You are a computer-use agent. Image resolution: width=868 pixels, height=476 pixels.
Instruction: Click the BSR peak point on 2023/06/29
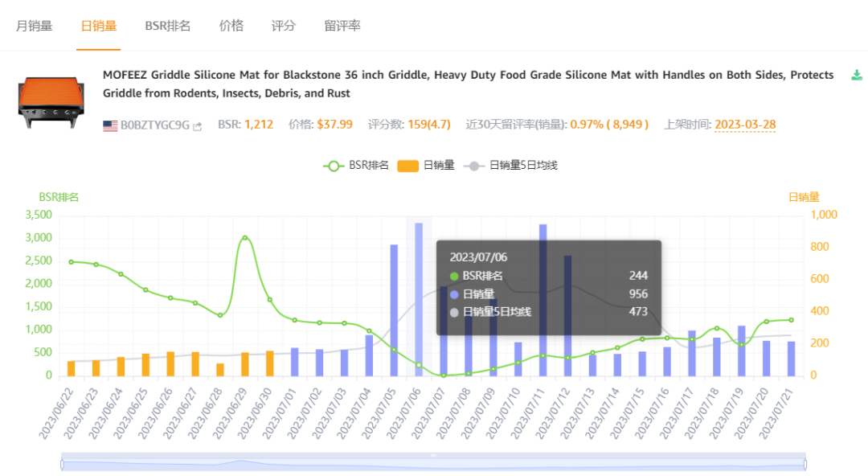pyautogui.click(x=245, y=238)
